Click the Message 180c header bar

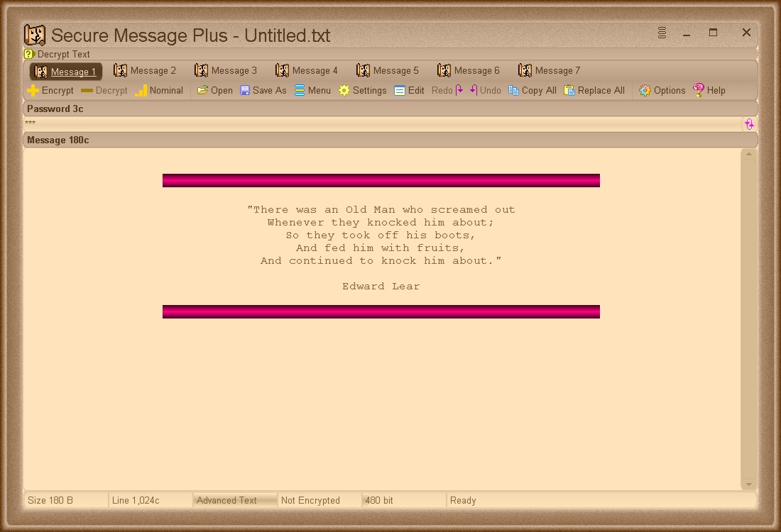coord(390,140)
